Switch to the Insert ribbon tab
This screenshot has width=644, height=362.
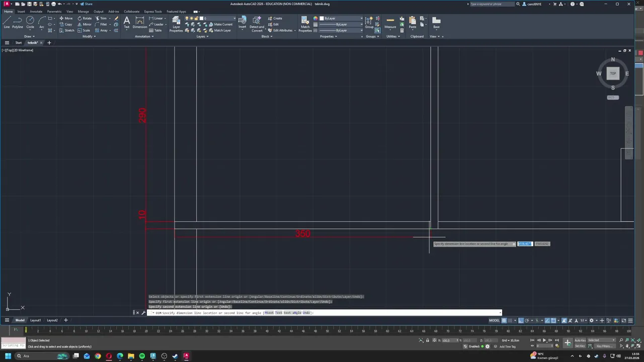point(21,12)
